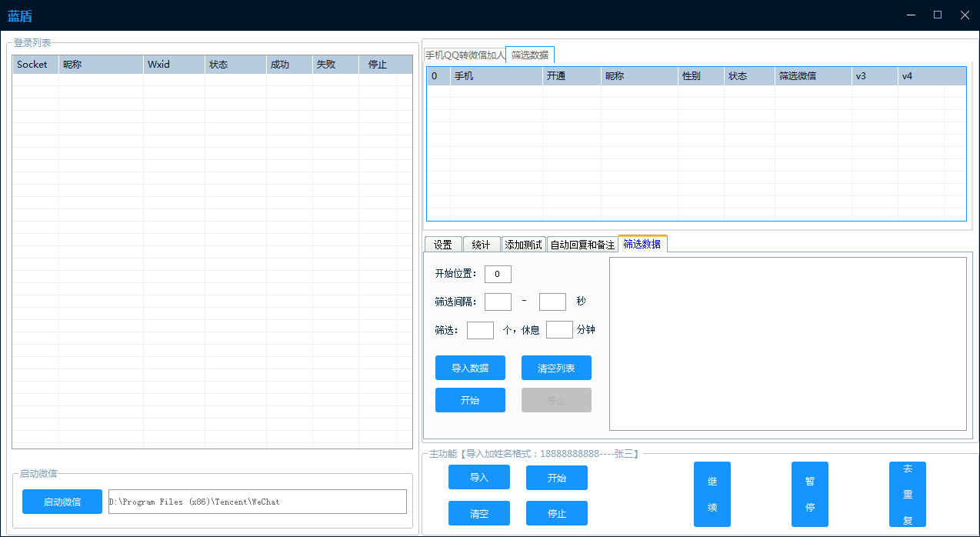
Task: Click 昵称 header in login list
Action: 101,65
